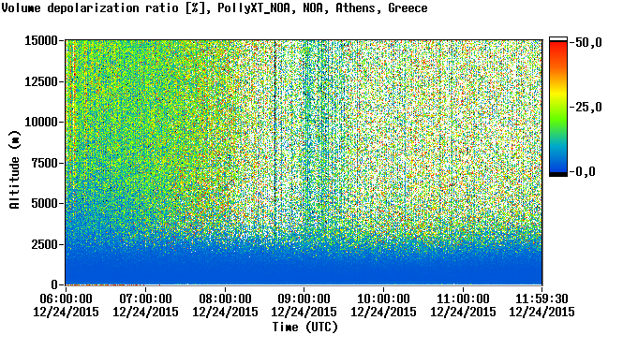
Task: Click the Altitude (m) axis title
Action: point(14,169)
